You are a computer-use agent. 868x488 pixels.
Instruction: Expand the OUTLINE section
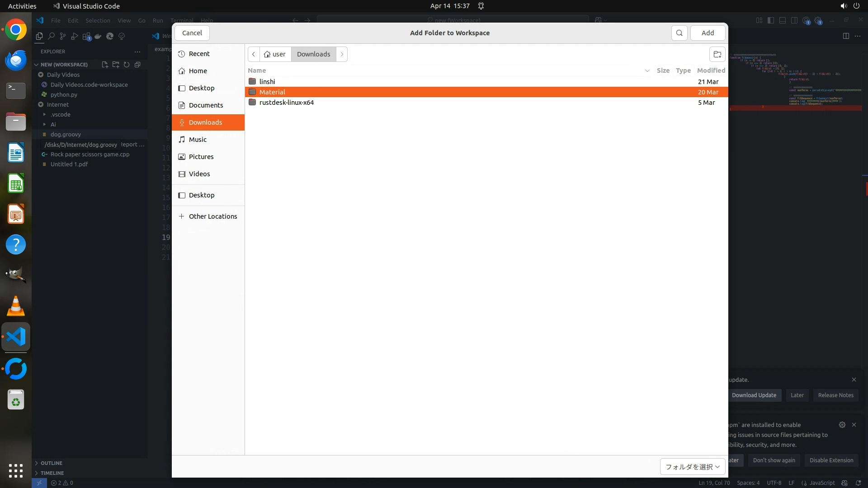pos(51,463)
